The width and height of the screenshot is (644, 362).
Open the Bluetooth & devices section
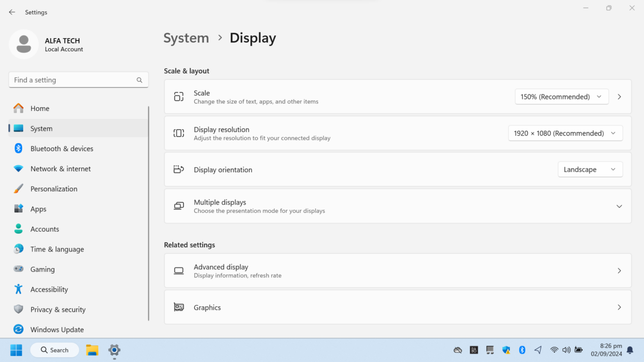61,149
